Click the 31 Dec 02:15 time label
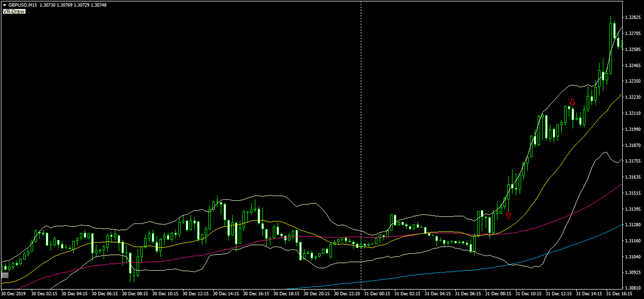 (x=407, y=294)
